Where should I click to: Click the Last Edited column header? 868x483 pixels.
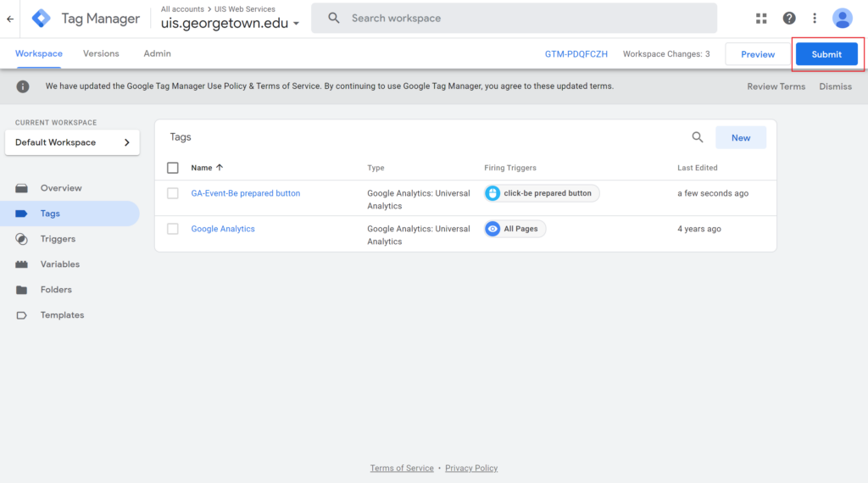697,168
